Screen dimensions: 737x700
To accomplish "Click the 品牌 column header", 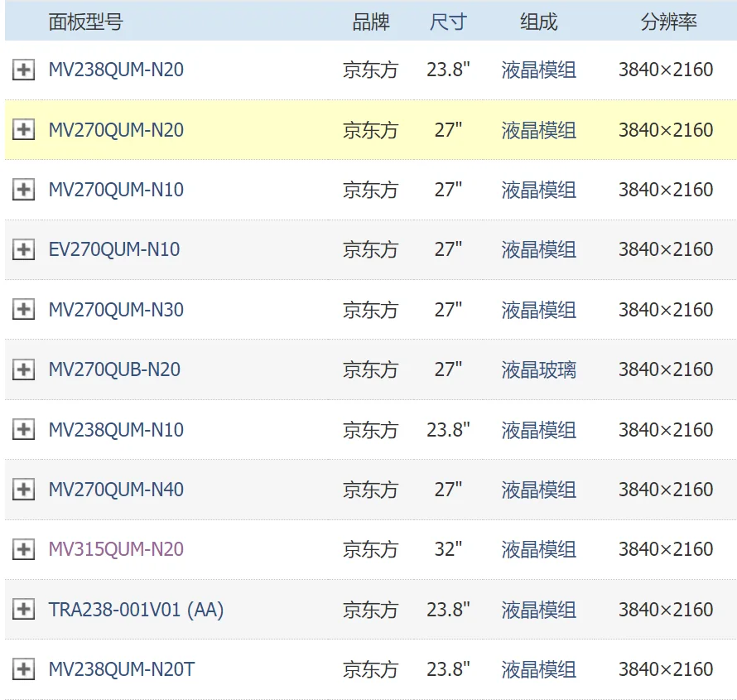I will (x=371, y=22).
